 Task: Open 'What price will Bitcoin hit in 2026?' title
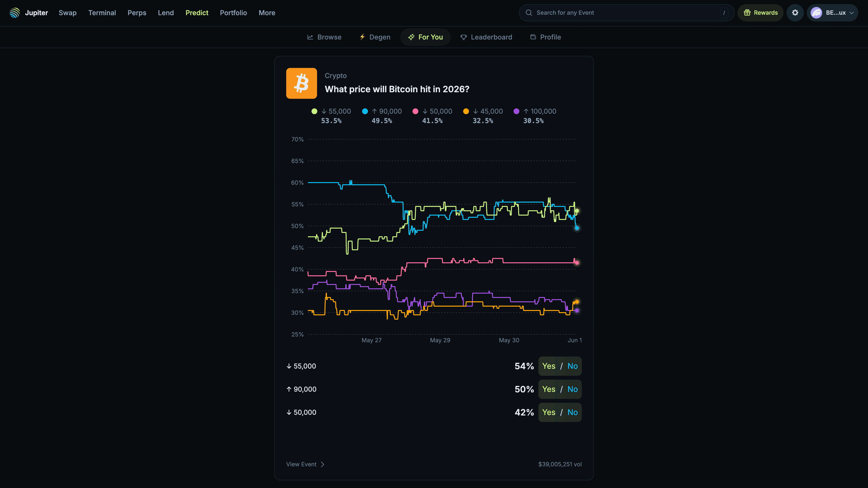click(397, 89)
